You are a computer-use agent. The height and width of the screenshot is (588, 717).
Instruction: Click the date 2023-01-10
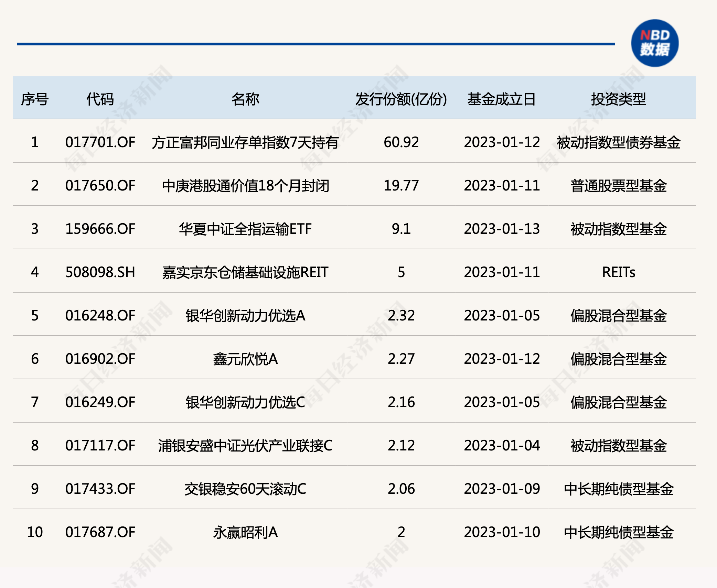[502, 532]
